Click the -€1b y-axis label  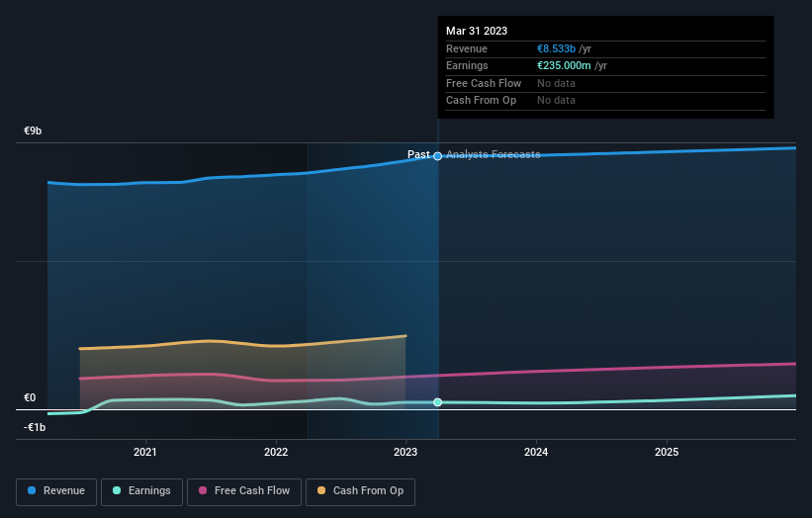point(35,427)
